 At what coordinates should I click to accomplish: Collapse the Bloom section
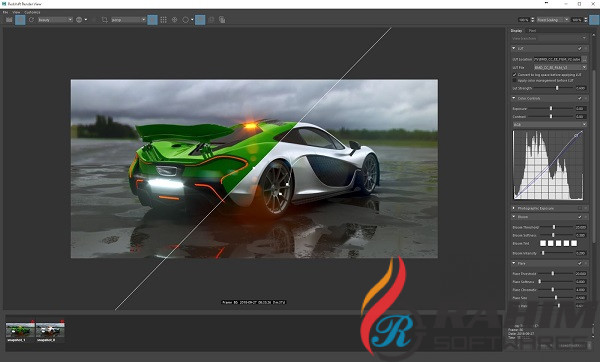coord(514,217)
